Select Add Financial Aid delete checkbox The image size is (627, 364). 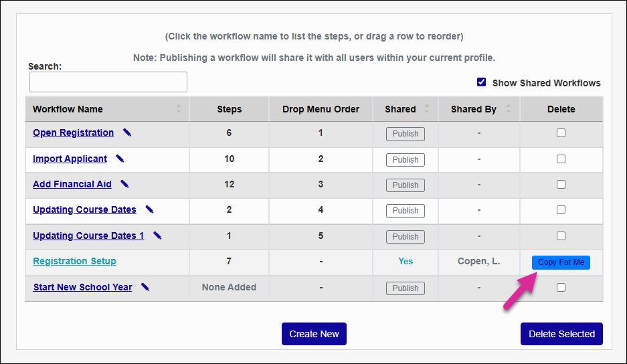pyautogui.click(x=561, y=185)
